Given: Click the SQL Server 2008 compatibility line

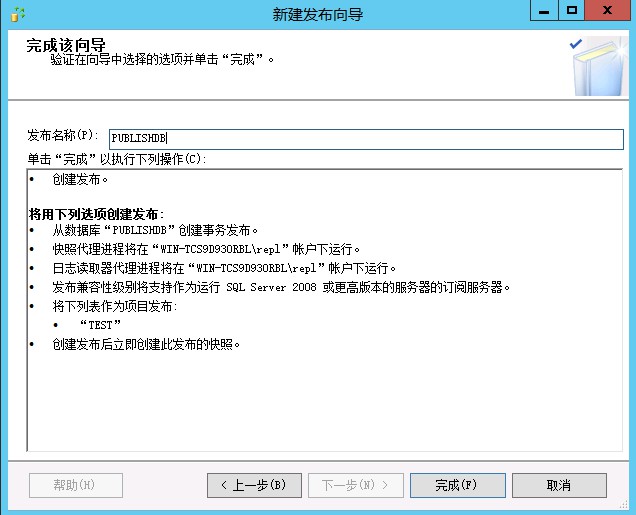Looking at the screenshot, I should [282, 287].
